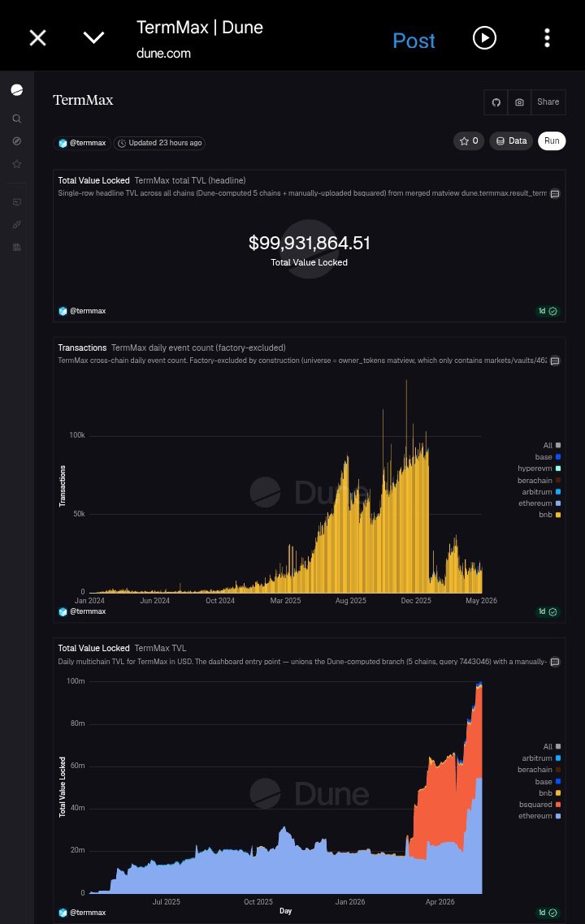Click 1d refresh status on TVL chart panel
Viewport: 585px width, 924px height.
pos(548,913)
